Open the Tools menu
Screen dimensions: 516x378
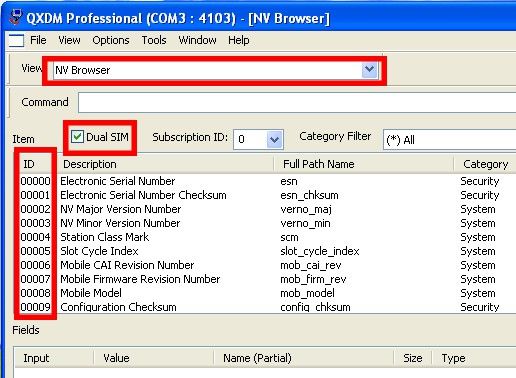[154, 40]
